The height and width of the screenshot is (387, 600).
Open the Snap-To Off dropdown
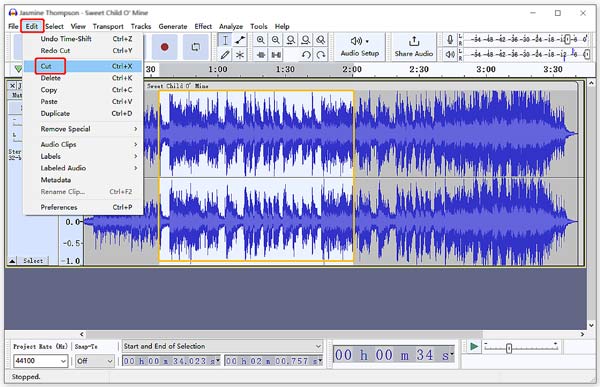[95, 361]
